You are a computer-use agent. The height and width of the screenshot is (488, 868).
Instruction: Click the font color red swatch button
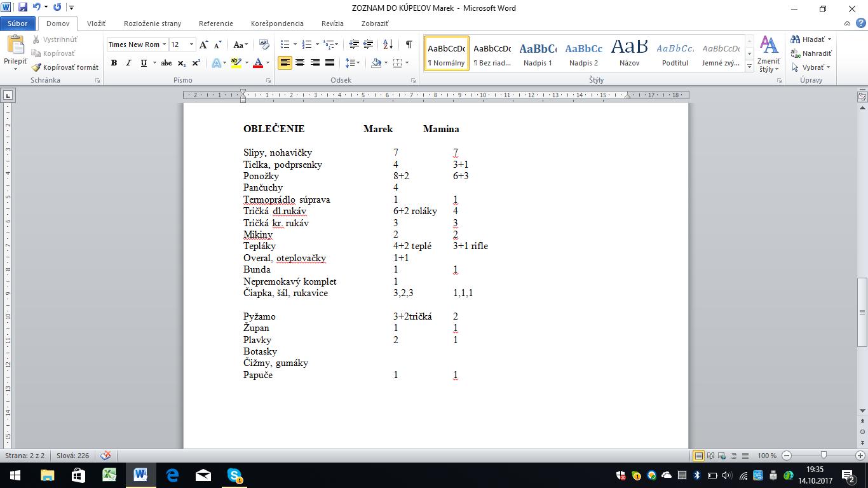(257, 63)
